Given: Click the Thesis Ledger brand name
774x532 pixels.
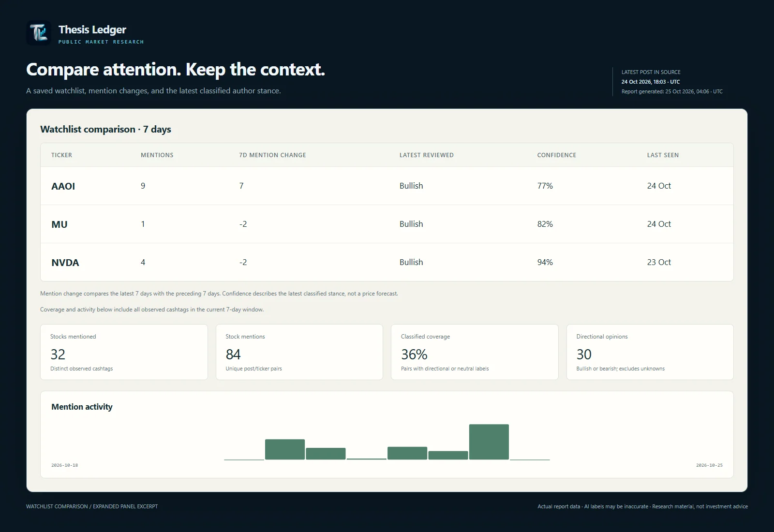Looking at the screenshot, I should pos(92,30).
